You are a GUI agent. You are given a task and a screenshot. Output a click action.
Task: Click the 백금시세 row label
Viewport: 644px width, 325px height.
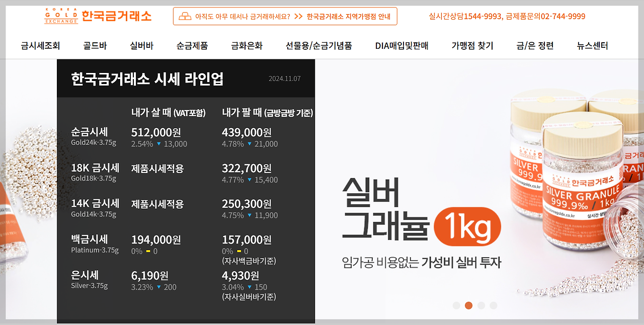point(90,239)
